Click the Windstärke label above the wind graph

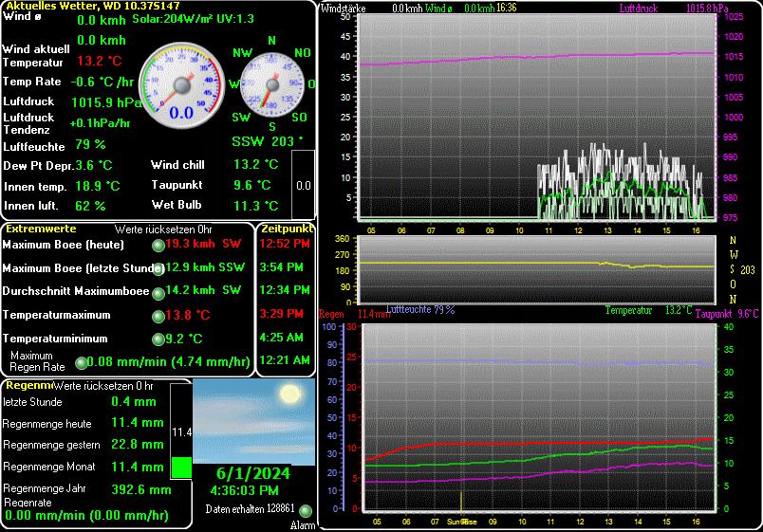click(344, 8)
